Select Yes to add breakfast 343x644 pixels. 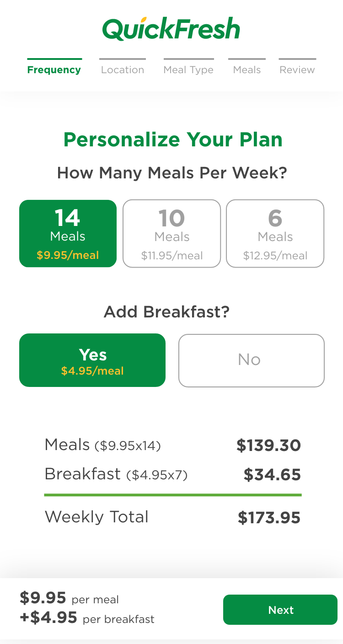92,360
